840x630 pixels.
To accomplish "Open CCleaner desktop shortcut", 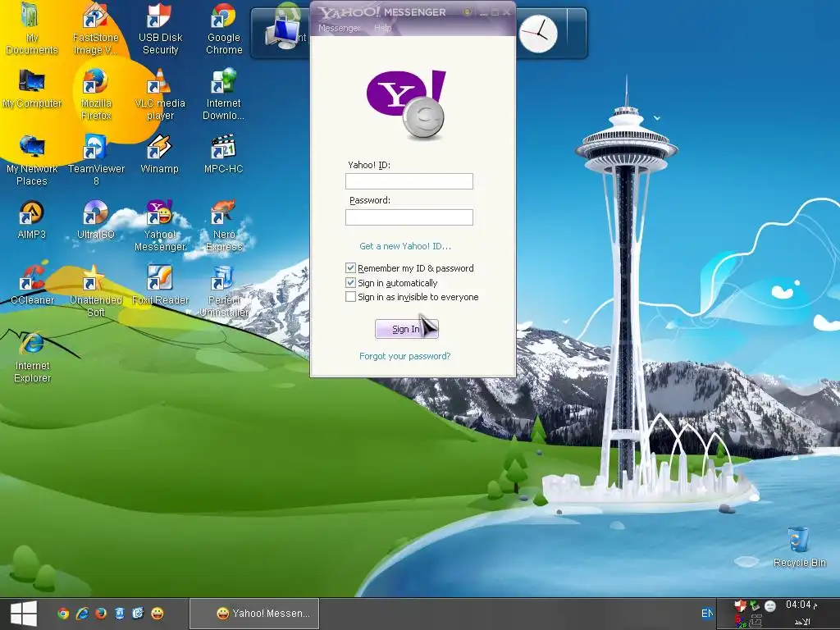I will 32,285.
